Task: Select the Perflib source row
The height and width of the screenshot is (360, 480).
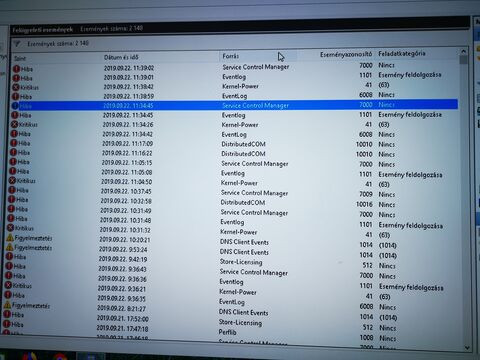Action: pos(227,332)
